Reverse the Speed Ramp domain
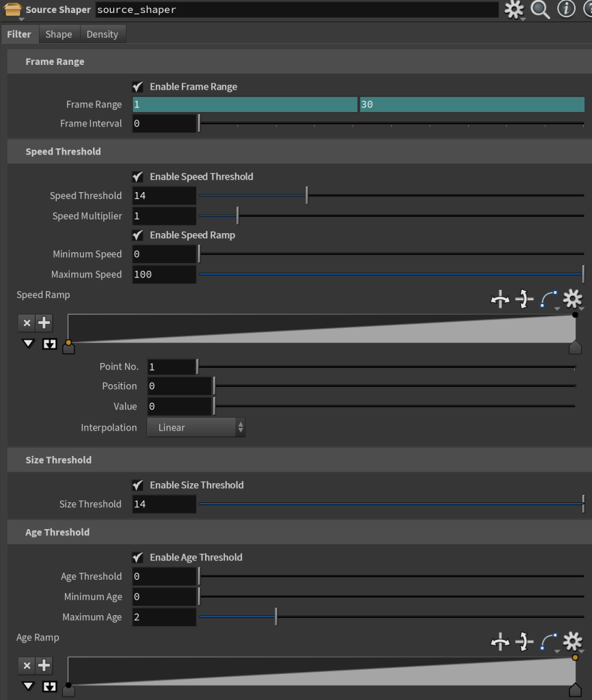592x700 pixels. tap(500, 299)
